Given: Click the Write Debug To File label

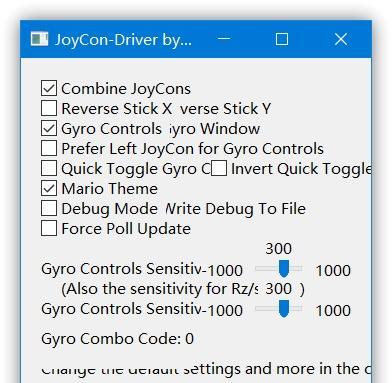Looking at the screenshot, I should click(x=236, y=209).
